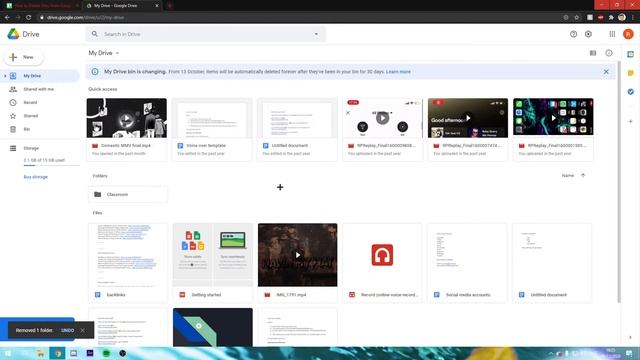Image resolution: width=640 pixels, height=360 pixels.
Task: Open Google Keep side panel icon
Action: [631, 73]
